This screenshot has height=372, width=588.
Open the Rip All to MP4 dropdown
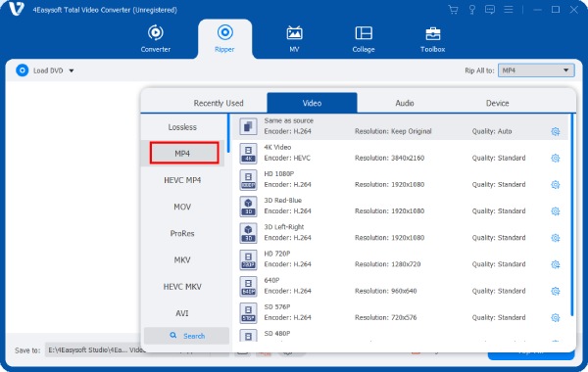click(536, 70)
